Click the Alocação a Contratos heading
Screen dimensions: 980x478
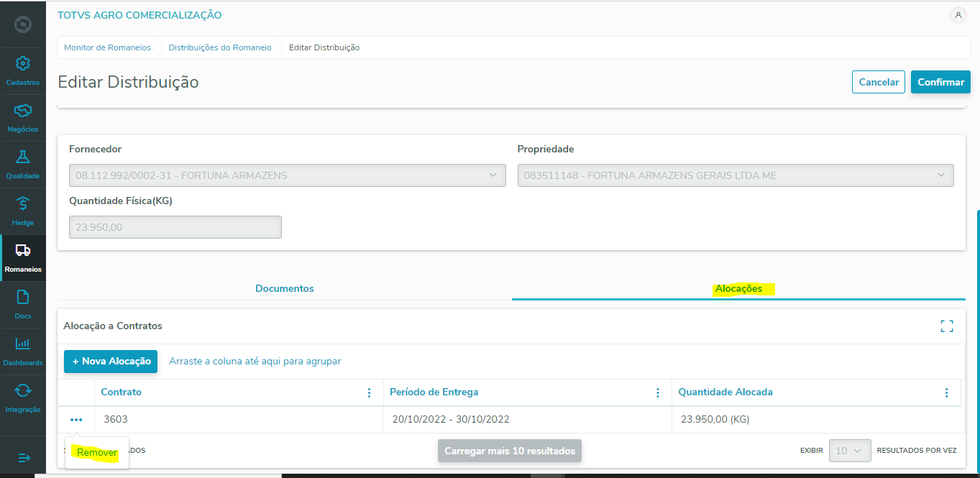tap(113, 326)
